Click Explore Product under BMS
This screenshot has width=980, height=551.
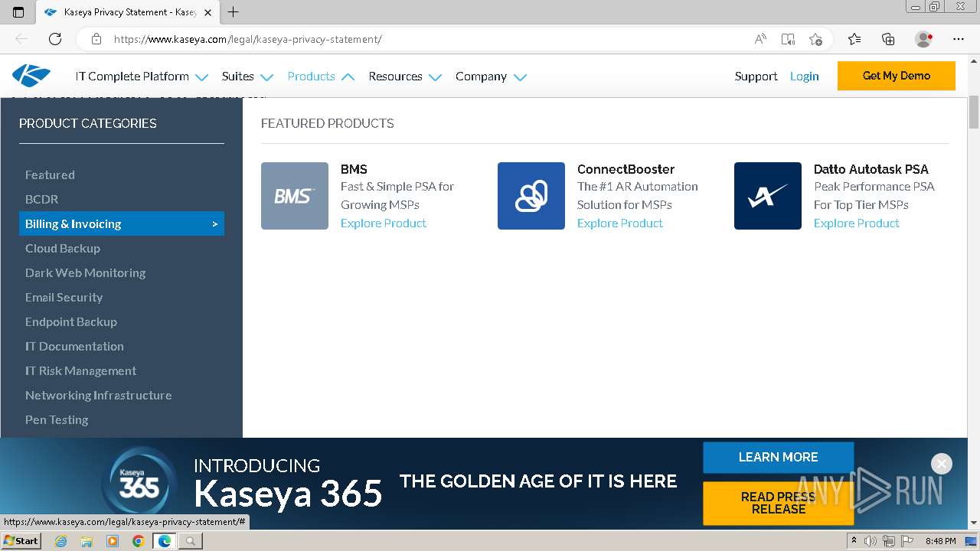point(384,223)
